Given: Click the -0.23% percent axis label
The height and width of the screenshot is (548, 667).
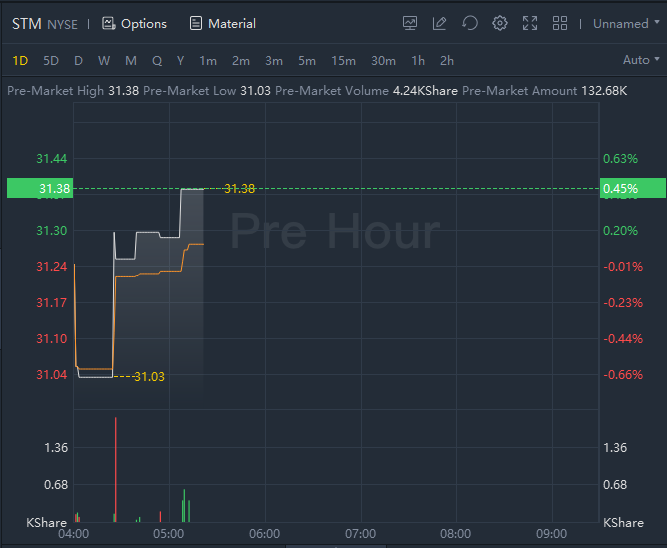Looking at the screenshot, I should pos(623,303).
